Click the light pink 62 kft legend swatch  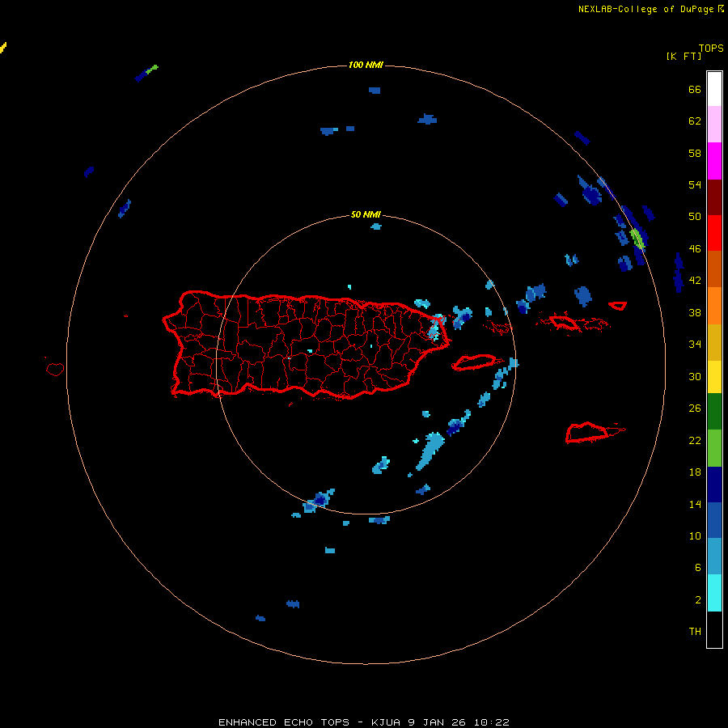pos(714,125)
